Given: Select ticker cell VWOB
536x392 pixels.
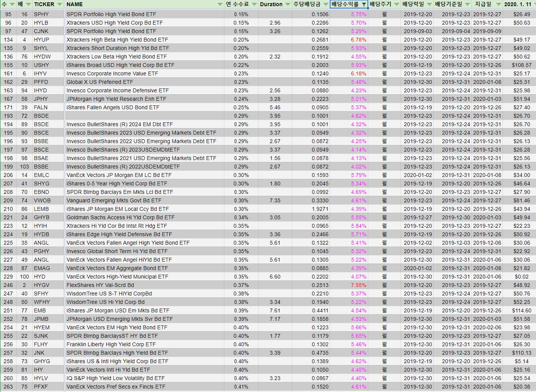Looking at the screenshot, I should pos(48,200).
